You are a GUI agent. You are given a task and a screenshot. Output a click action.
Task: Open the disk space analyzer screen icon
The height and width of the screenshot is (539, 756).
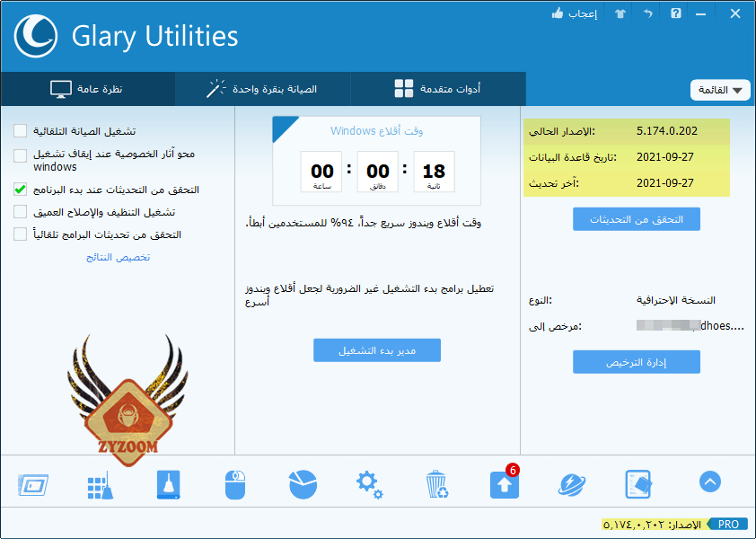click(x=33, y=485)
